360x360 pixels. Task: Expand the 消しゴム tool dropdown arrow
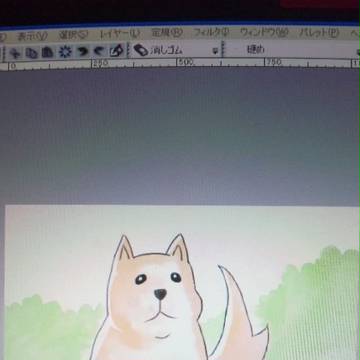[x=215, y=51]
